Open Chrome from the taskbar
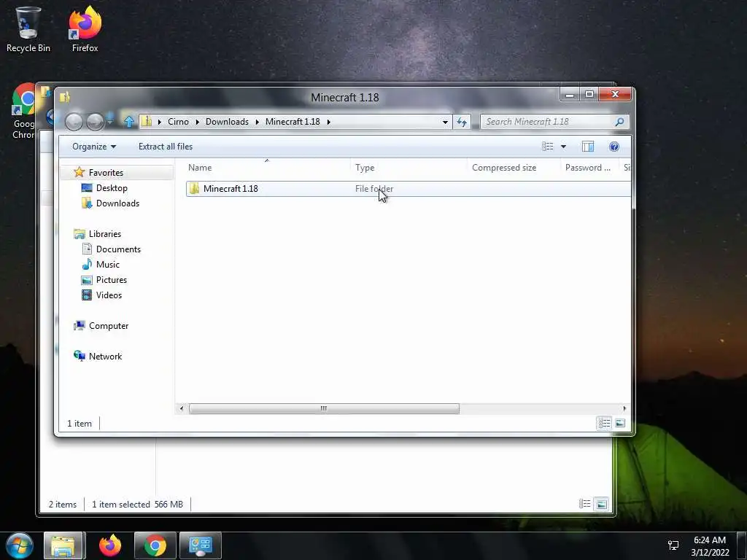The image size is (747, 560). 155,545
